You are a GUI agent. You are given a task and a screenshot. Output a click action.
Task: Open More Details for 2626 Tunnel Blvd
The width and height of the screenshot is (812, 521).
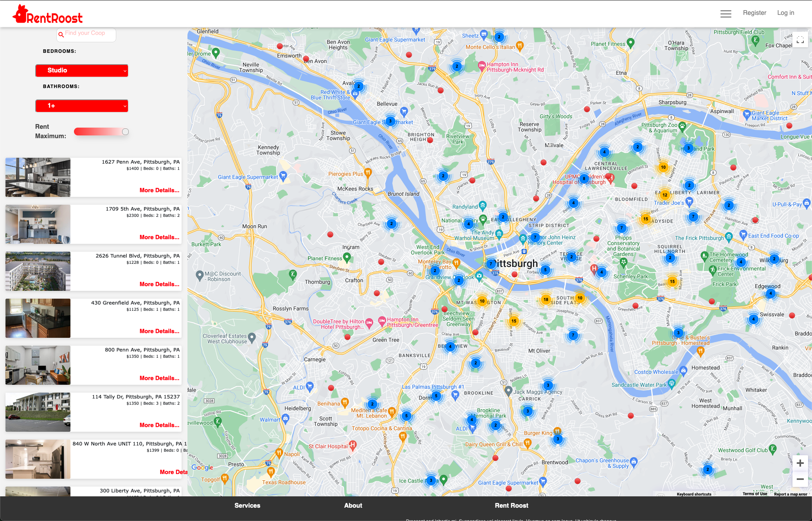pos(159,284)
